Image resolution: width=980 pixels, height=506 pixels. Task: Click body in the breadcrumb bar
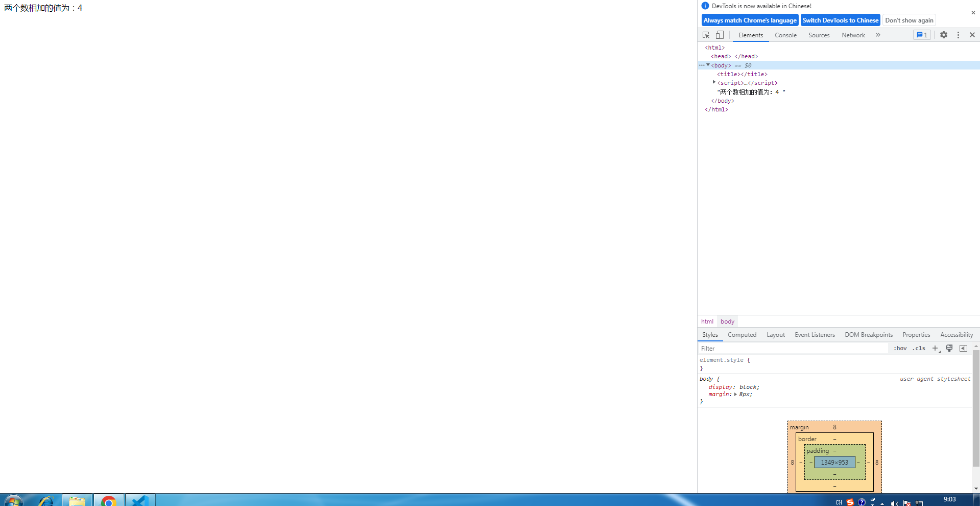click(x=727, y=321)
